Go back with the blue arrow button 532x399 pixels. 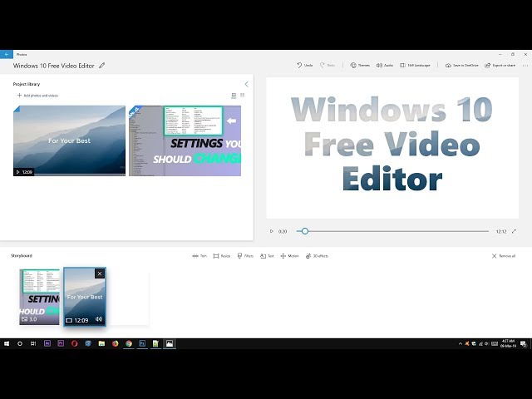tap(7, 54)
